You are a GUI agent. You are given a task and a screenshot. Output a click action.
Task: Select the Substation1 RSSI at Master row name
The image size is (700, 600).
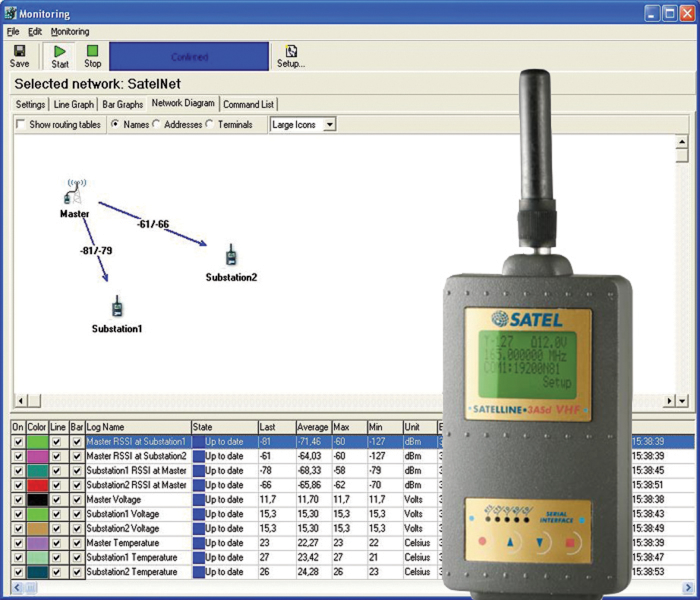[136, 471]
